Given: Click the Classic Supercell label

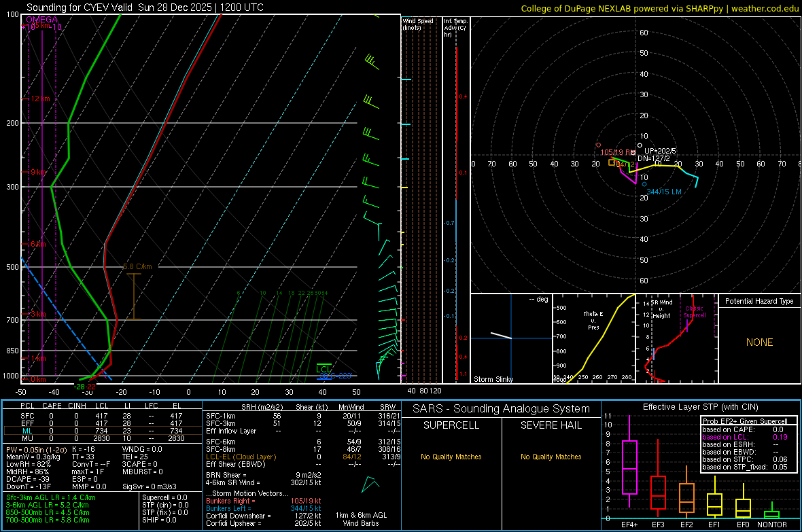Looking at the screenshot, I should (695, 312).
